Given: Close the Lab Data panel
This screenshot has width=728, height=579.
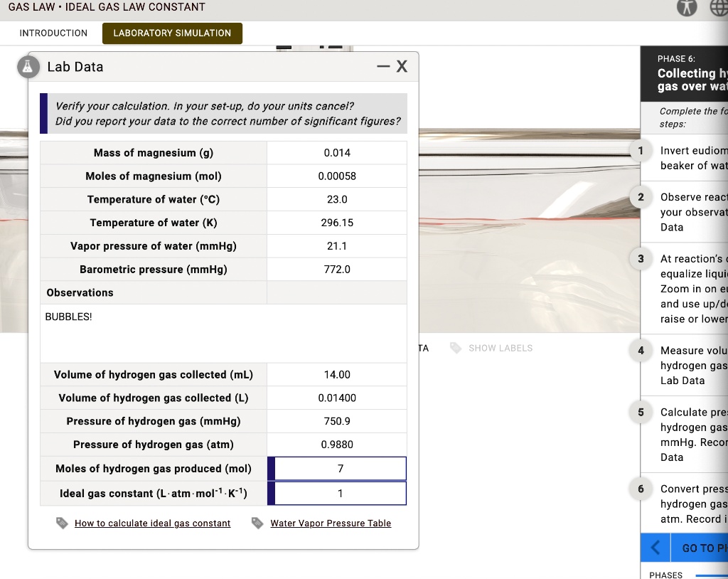Looking at the screenshot, I should click(x=402, y=67).
